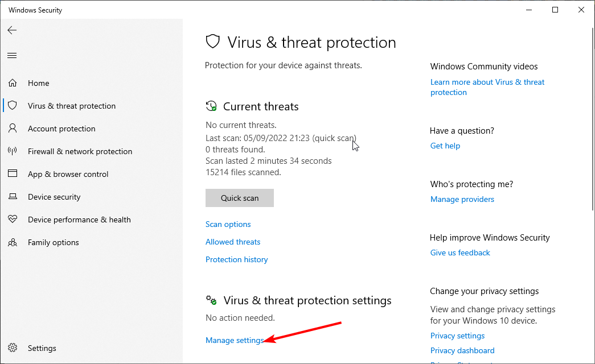Click the Settings gear icon

[13, 348]
